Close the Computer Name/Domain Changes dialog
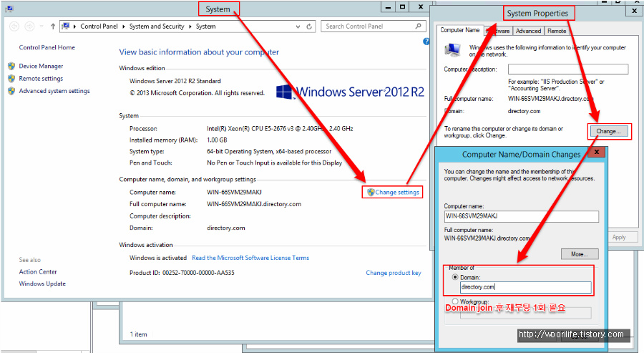 point(597,152)
